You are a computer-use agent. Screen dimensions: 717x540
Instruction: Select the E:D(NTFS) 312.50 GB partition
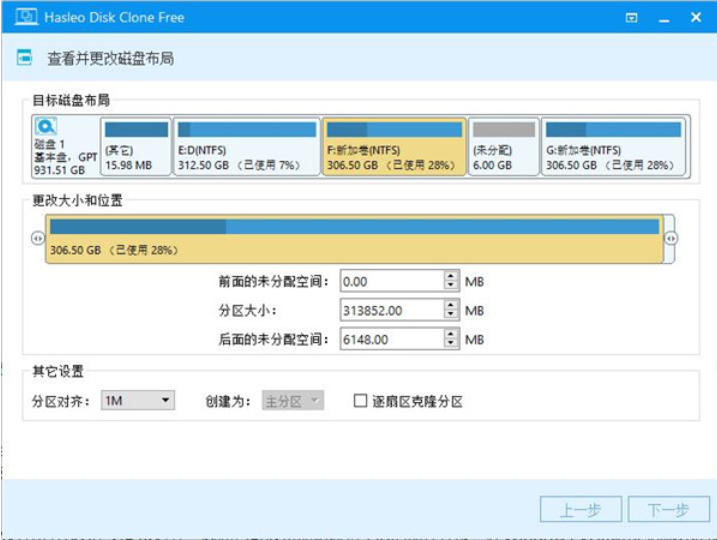245,146
